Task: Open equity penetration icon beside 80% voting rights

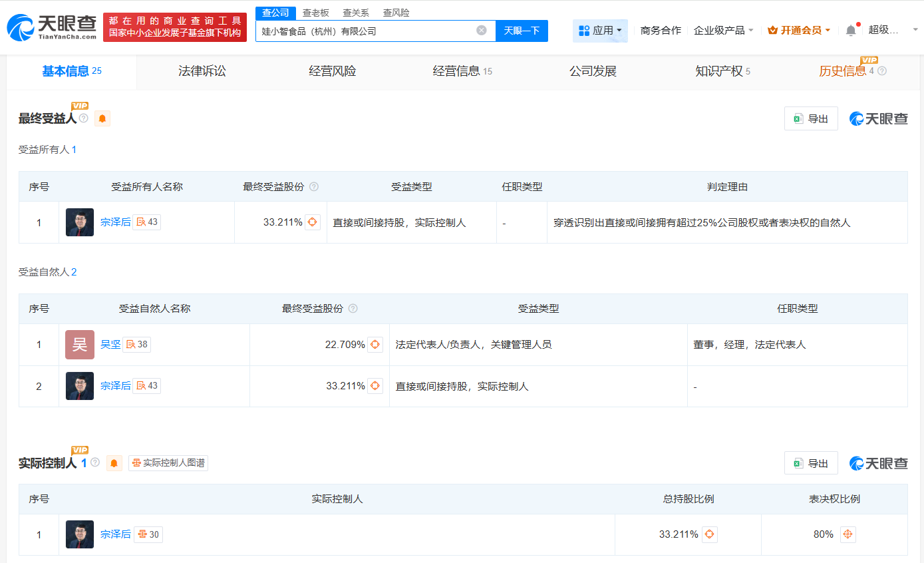Action: click(x=847, y=534)
